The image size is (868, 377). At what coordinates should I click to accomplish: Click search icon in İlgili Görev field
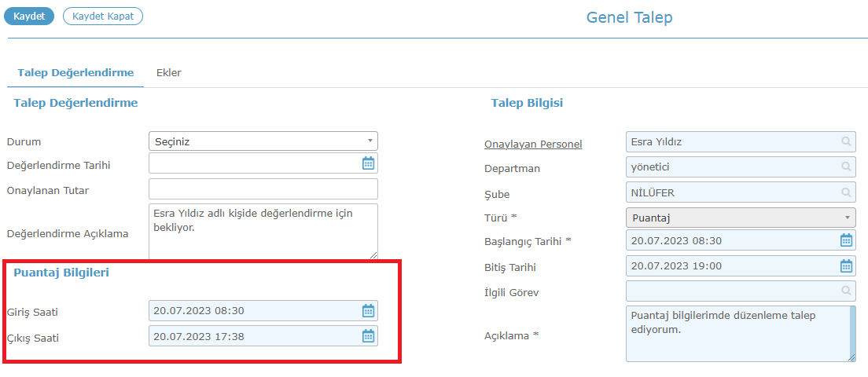pos(846,291)
